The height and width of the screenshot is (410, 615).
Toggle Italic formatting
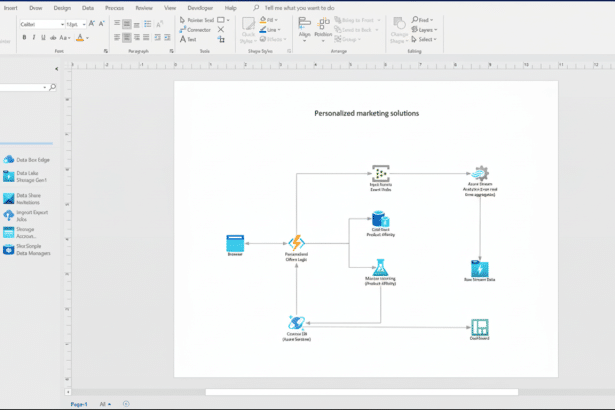click(x=34, y=37)
